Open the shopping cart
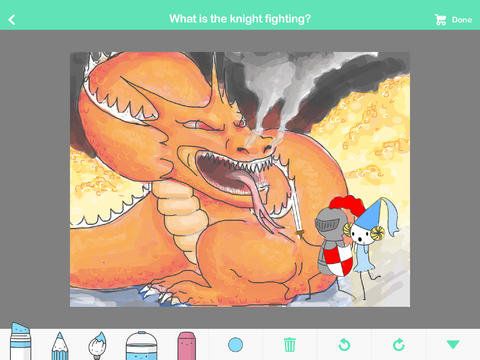The image size is (480, 360). tap(440, 20)
